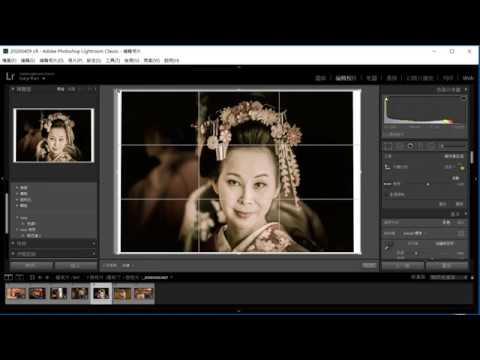The width and height of the screenshot is (480, 360).
Task: Go back using filmstrip left arrow
Action: (x=40, y=277)
